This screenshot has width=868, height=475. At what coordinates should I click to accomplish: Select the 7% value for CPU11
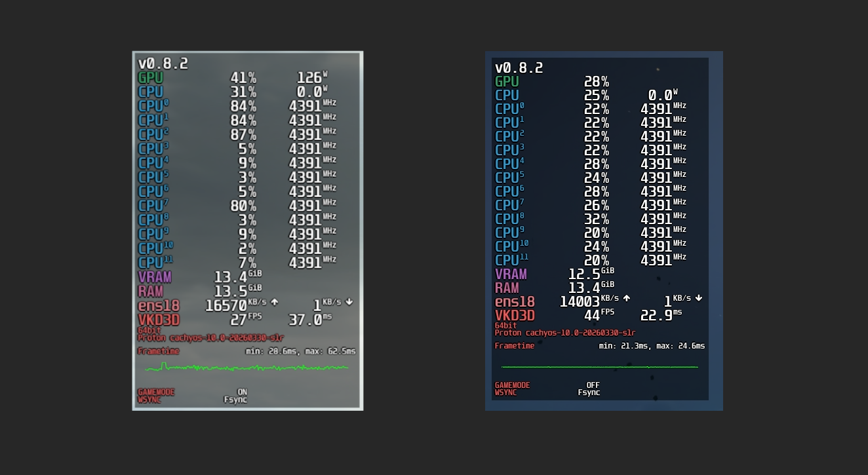click(x=247, y=263)
